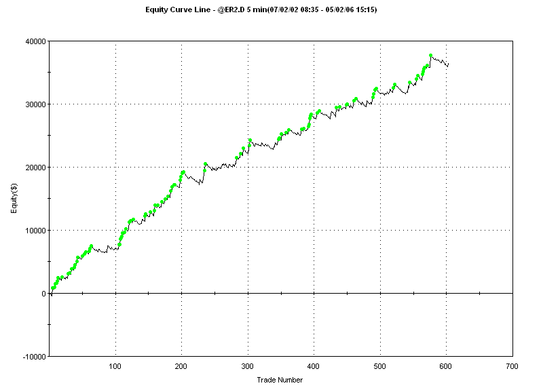The height and width of the screenshot is (392, 541).
Task: Click the first green marker near trade zero
Action: pos(52,288)
